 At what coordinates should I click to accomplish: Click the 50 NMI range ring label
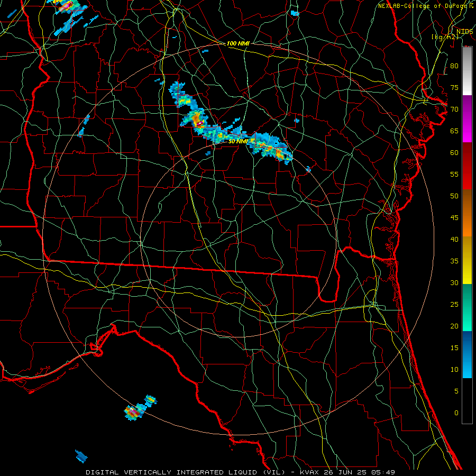(238, 141)
